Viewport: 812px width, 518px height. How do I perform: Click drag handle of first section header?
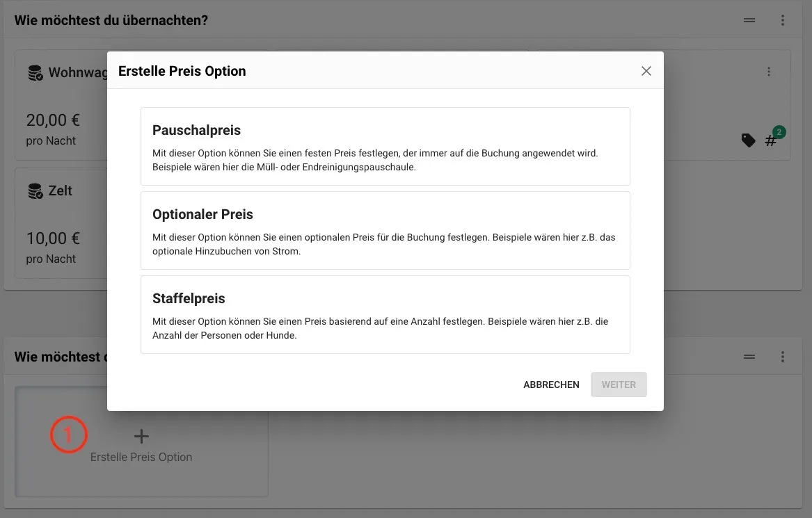[749, 20]
